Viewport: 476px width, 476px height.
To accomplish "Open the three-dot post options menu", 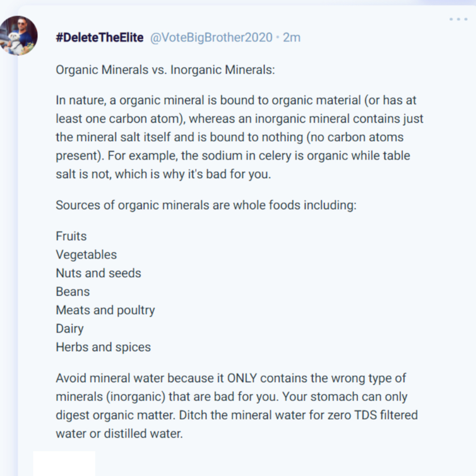I will click(458, 20).
